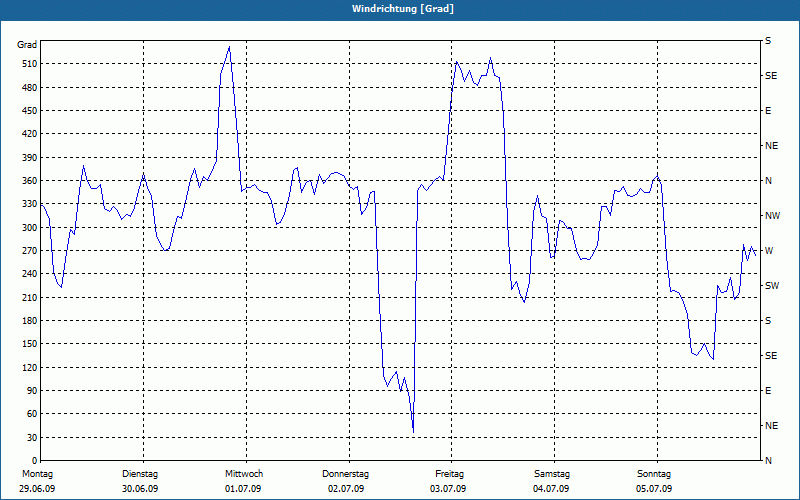The image size is (800, 500).
Task: Select the Donnerstag day label
Action: [x=345, y=474]
